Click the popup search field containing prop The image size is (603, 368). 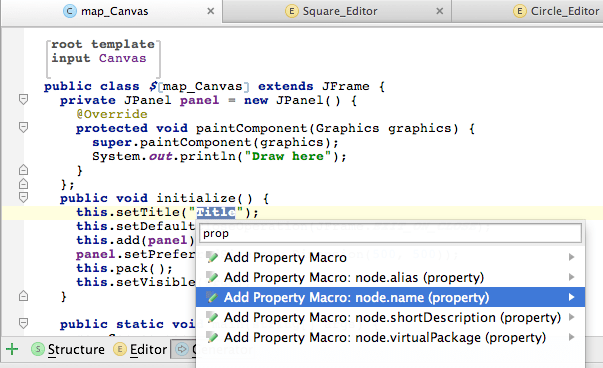click(390, 233)
